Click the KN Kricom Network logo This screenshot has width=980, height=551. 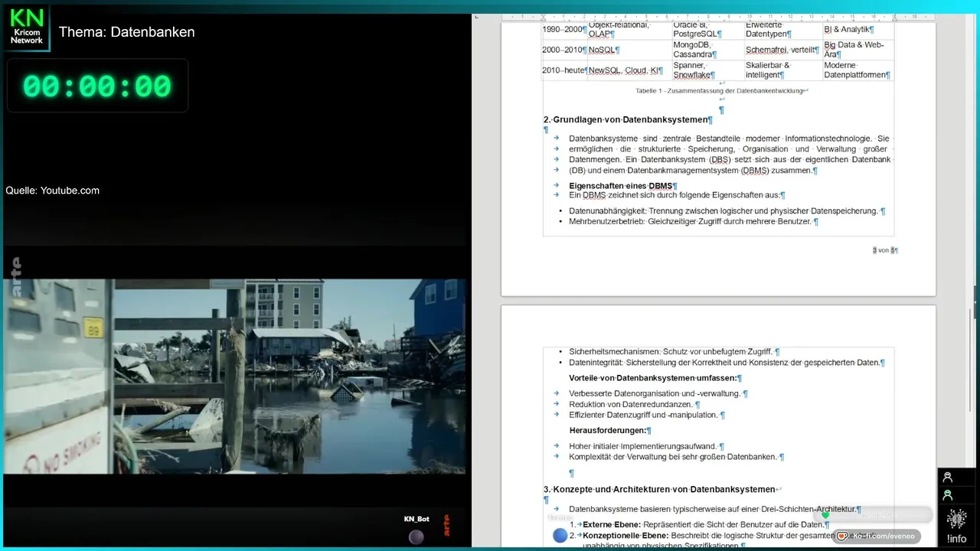coord(26,28)
